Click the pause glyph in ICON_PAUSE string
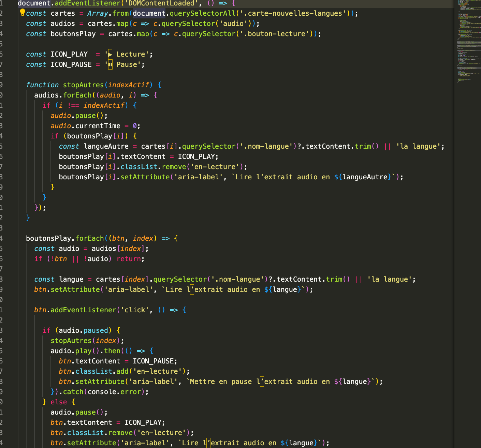481x448 pixels. coord(110,64)
